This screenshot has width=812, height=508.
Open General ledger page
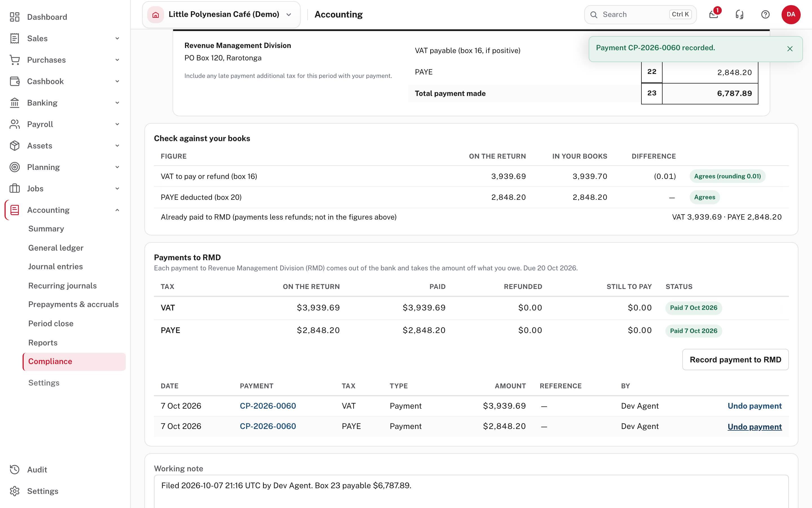56,248
